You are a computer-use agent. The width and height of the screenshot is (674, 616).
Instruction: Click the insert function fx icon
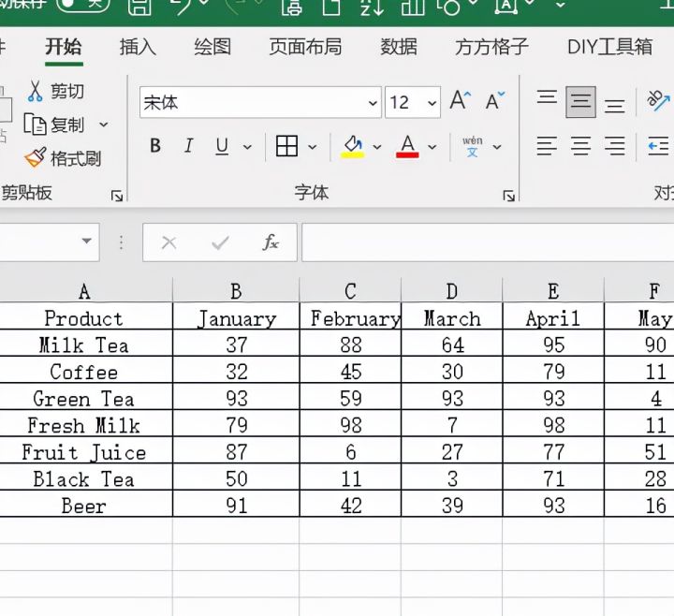pos(271,242)
